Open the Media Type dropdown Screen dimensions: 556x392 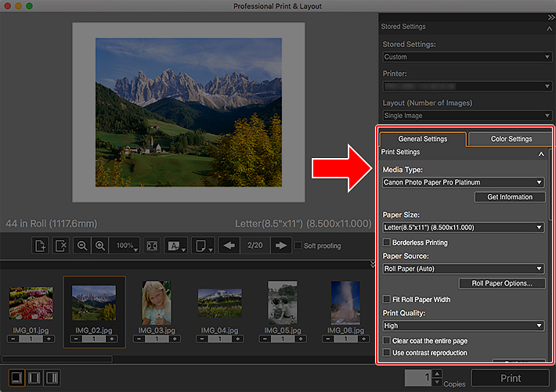coord(463,182)
